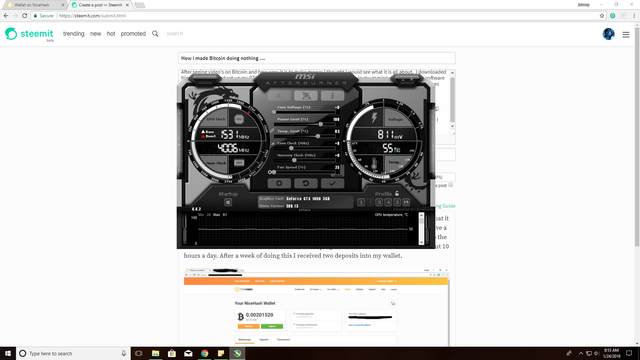
Task: Go back in the browser
Action: [x=6, y=16]
